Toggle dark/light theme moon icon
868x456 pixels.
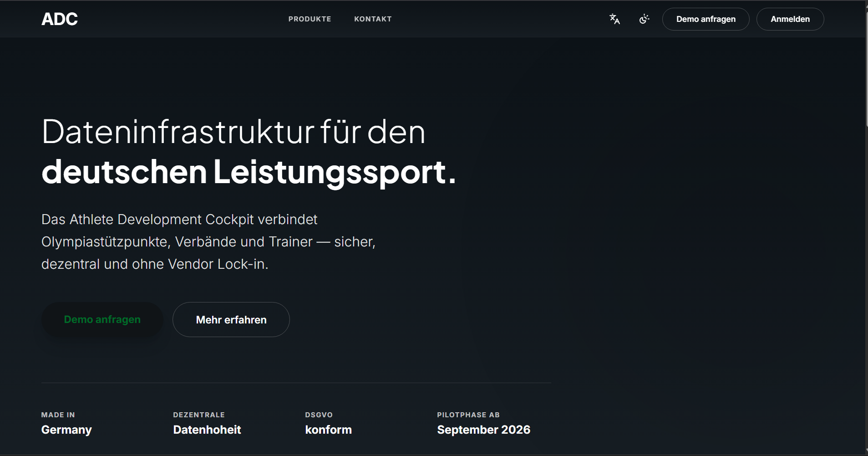click(644, 19)
